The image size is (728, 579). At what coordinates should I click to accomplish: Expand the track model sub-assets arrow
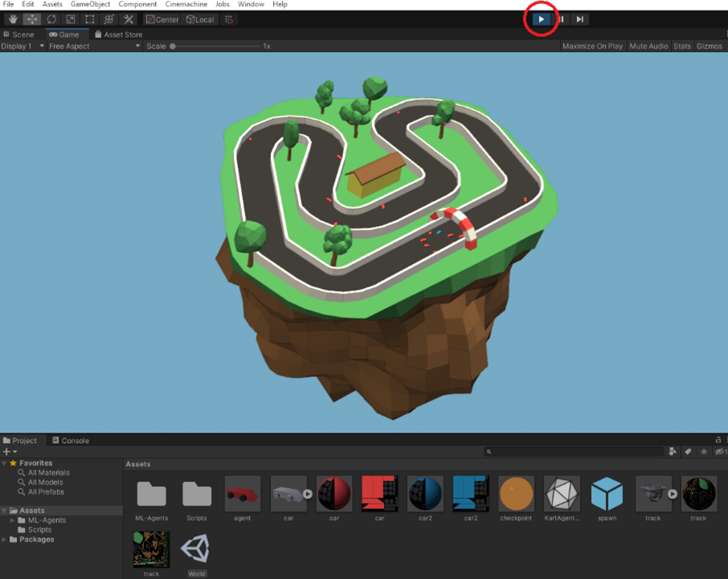[673, 494]
